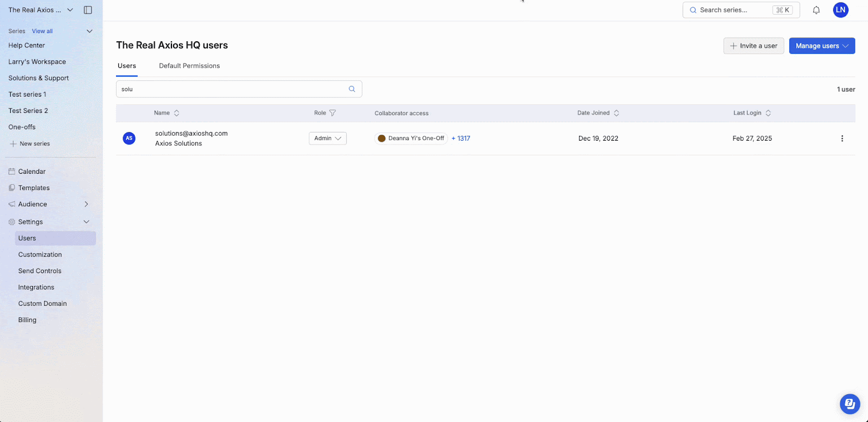Switch to Default Permissions tab
The width and height of the screenshot is (868, 422).
tap(189, 66)
